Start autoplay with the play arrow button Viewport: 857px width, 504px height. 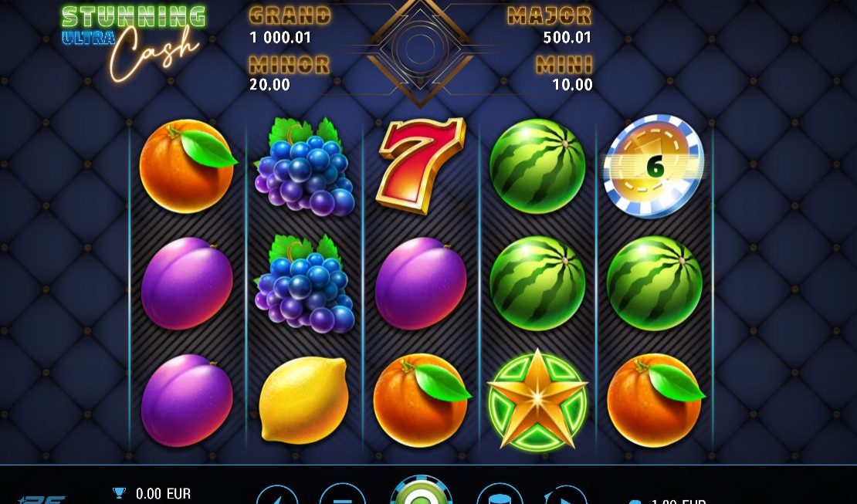pyautogui.click(x=565, y=496)
